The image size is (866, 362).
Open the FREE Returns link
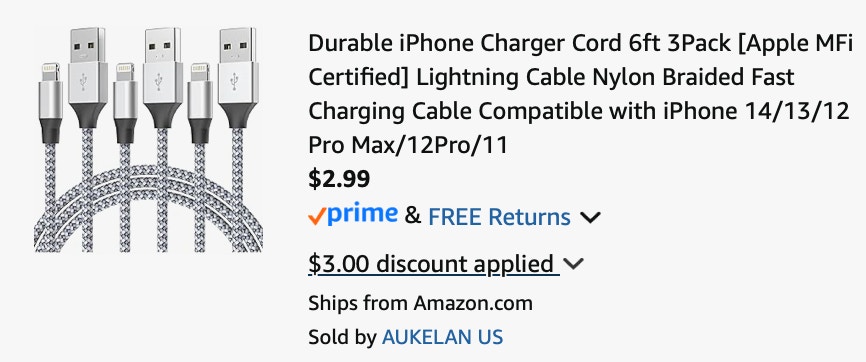499,217
